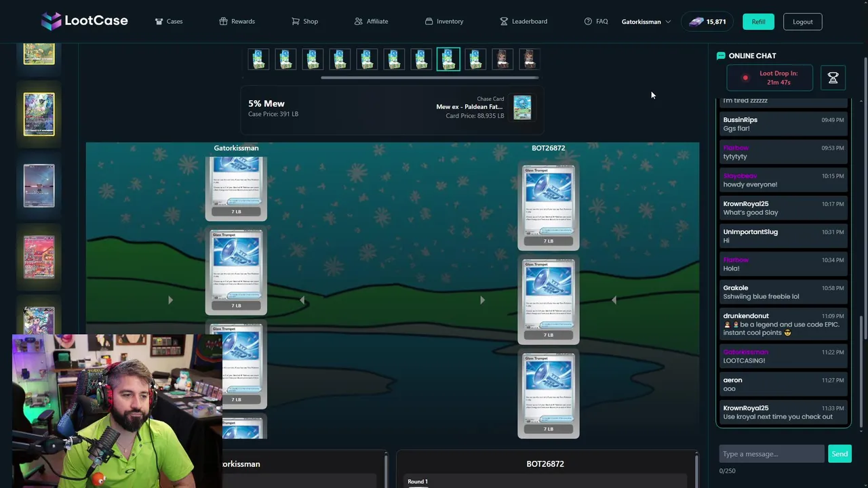The width and height of the screenshot is (868, 488).
Task: Open Shop via its cart icon
Action: tap(296, 22)
